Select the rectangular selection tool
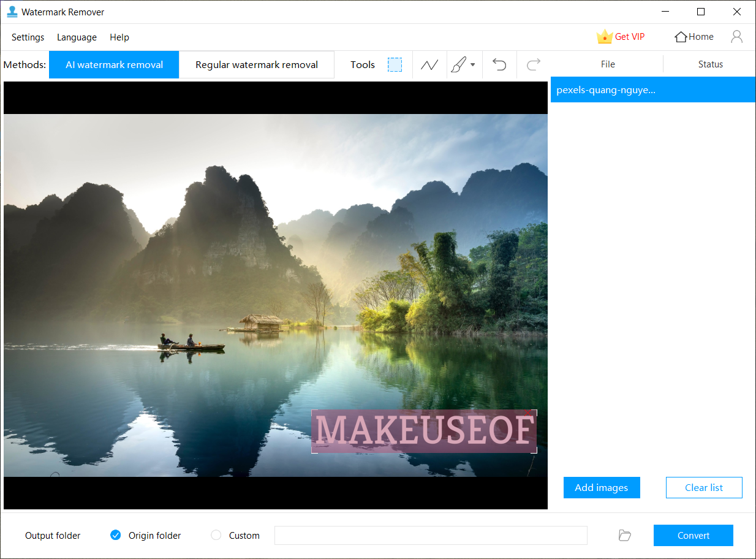Image resolution: width=756 pixels, height=559 pixels. pyautogui.click(x=395, y=64)
